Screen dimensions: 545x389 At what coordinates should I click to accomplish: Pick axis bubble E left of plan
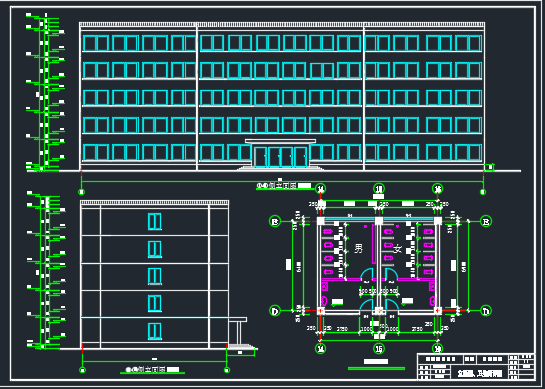[x=275, y=221]
